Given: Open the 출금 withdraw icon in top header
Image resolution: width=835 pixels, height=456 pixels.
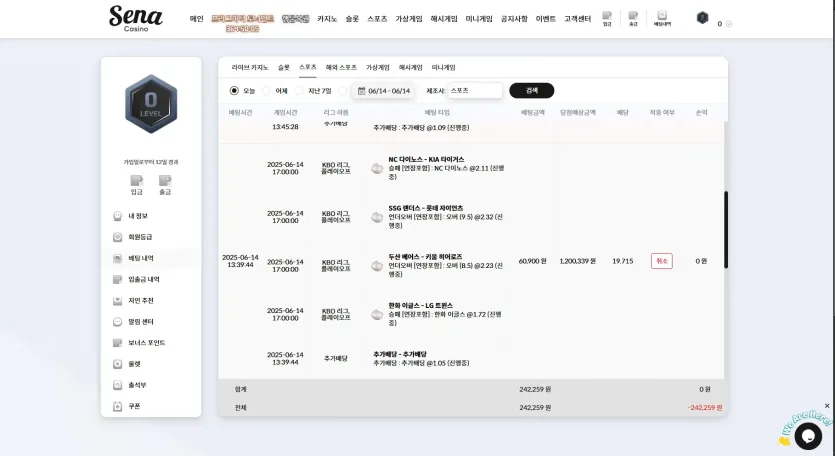Looking at the screenshot, I should point(633,19).
